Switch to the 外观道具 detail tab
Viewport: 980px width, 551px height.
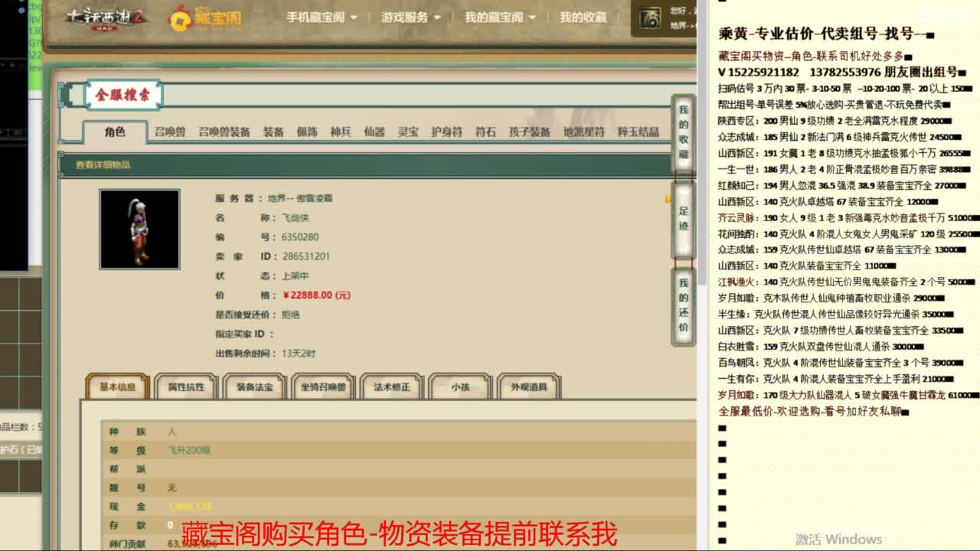(529, 386)
